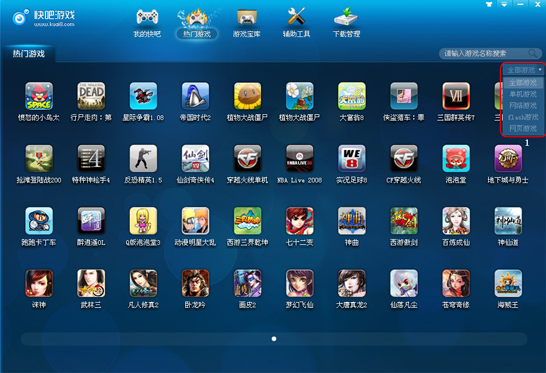Screen dimensions: 546x373
Task: Open the 实况足球8 WE8 icon
Action: point(352,158)
